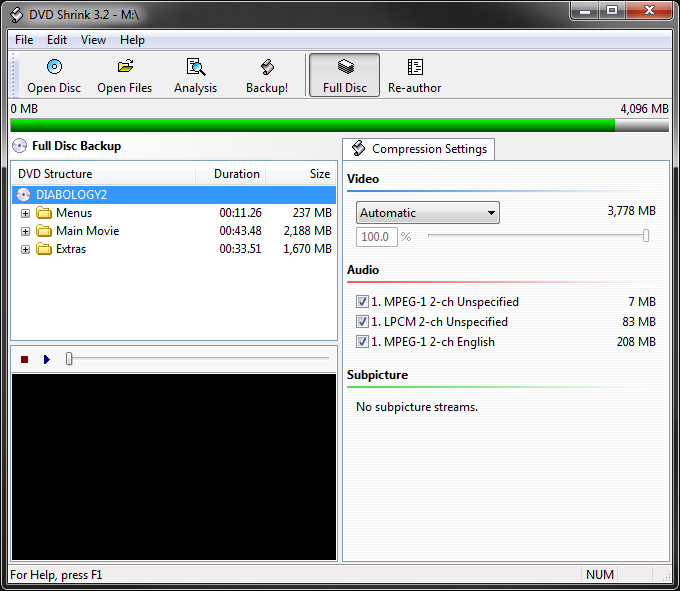Viewport: 680px width, 591px height.
Task: Click the DIABOLOGY2 disc icon
Action: point(23,195)
